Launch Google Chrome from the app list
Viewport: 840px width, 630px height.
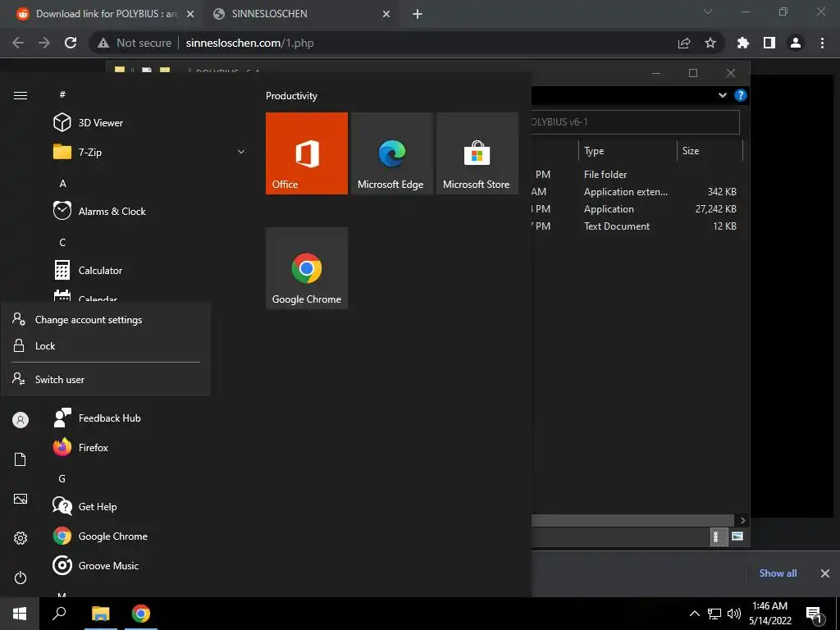[x=112, y=536]
